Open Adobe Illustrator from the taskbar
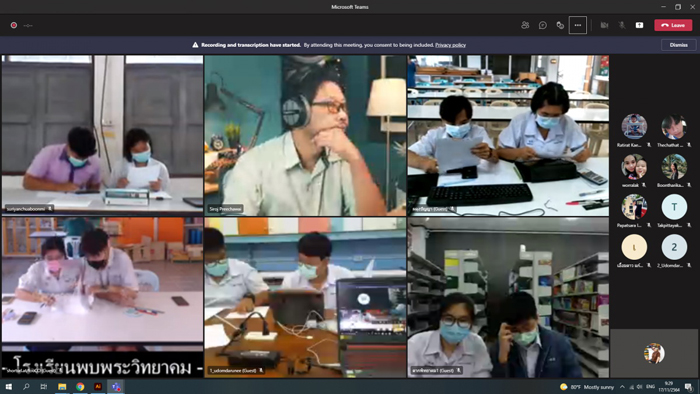The height and width of the screenshot is (394, 700). tap(98, 387)
